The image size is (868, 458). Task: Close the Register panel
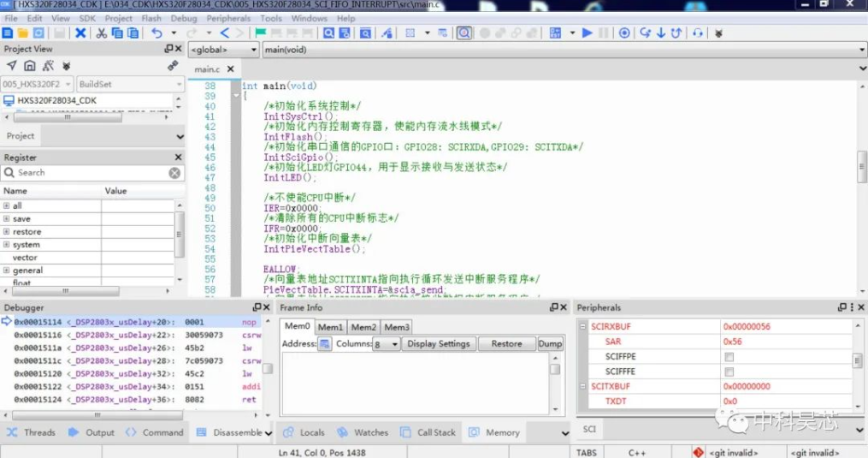(178, 158)
